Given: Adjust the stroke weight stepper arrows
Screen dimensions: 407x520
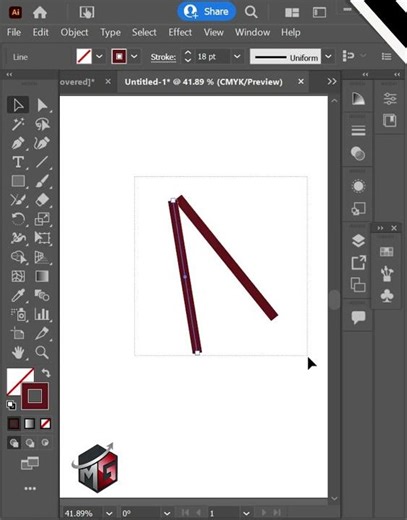Looking at the screenshot, I should [x=188, y=57].
